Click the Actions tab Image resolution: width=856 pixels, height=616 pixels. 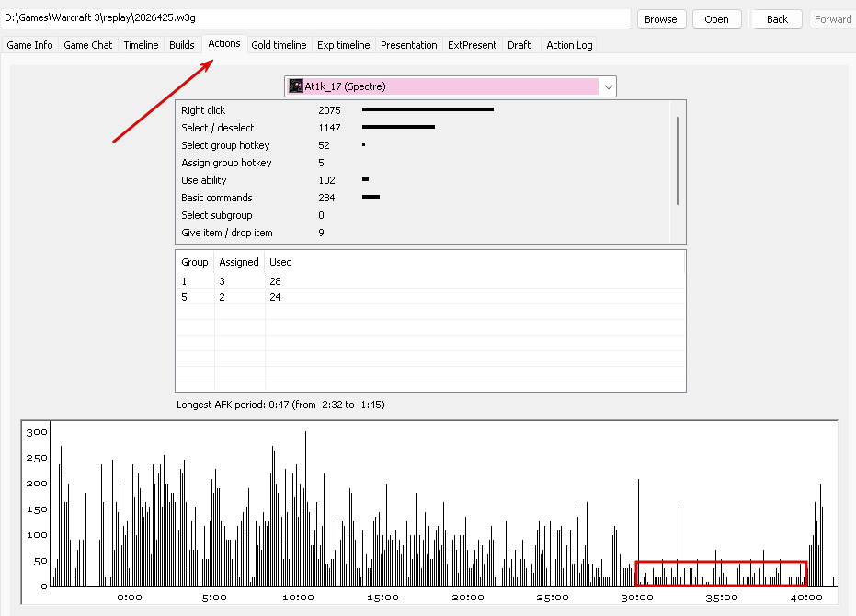click(223, 43)
